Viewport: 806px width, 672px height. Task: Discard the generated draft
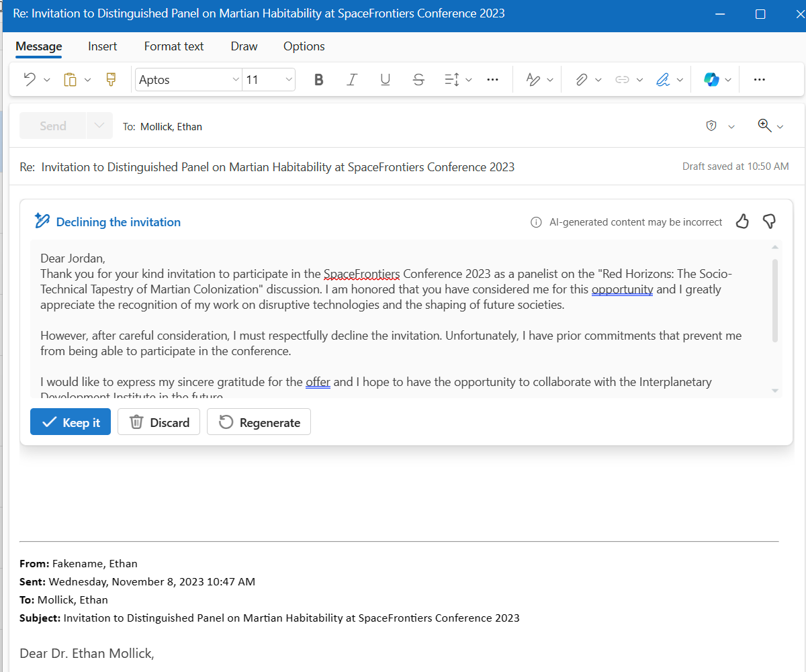click(159, 422)
